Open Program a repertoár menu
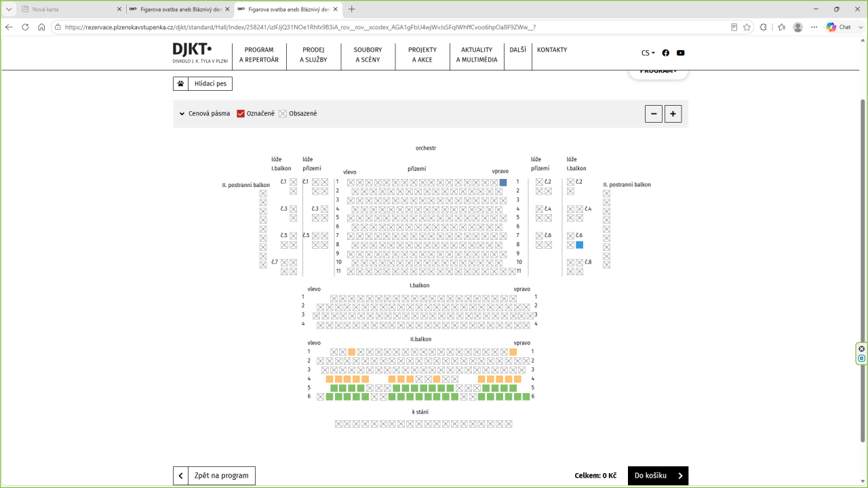Screen dimensions: 868x488 click(x=259, y=55)
